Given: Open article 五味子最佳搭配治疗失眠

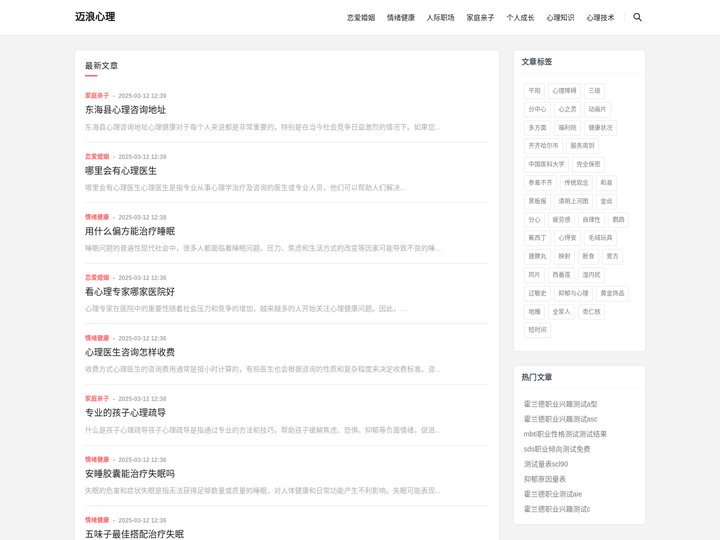Looking at the screenshot, I should pyautogui.click(x=135, y=534).
